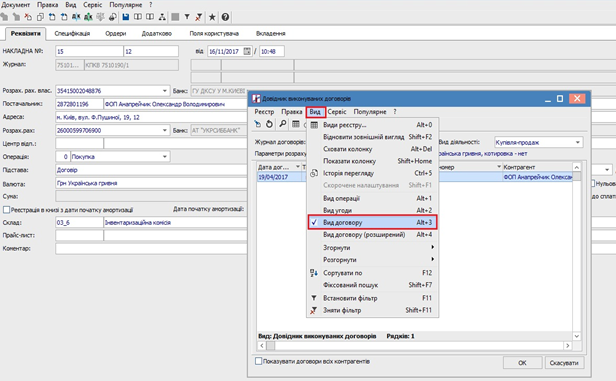This screenshot has height=381, width=616.
Task: Choose Сховати колонку menu entry
Action: tap(372, 149)
